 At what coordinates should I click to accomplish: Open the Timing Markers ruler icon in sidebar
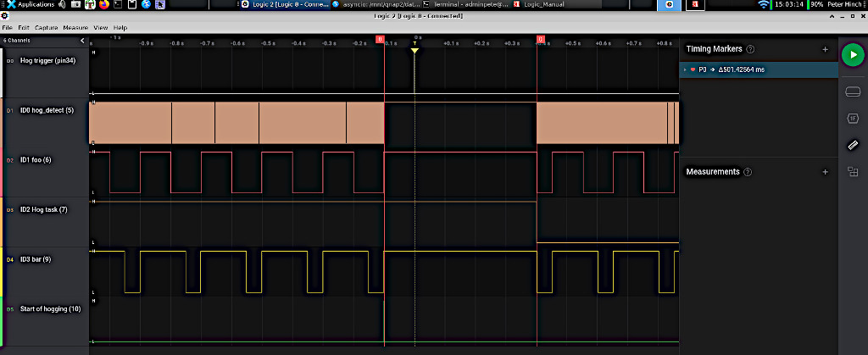853,145
